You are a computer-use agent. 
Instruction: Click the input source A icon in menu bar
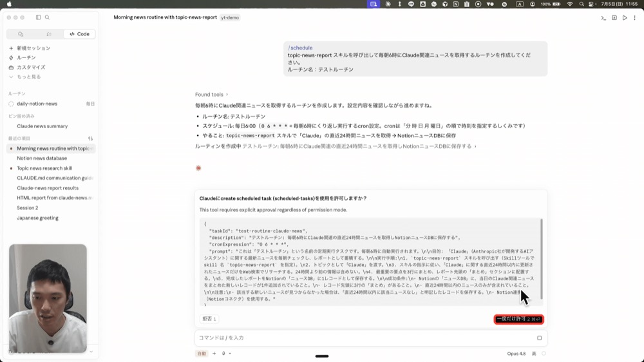520,4
